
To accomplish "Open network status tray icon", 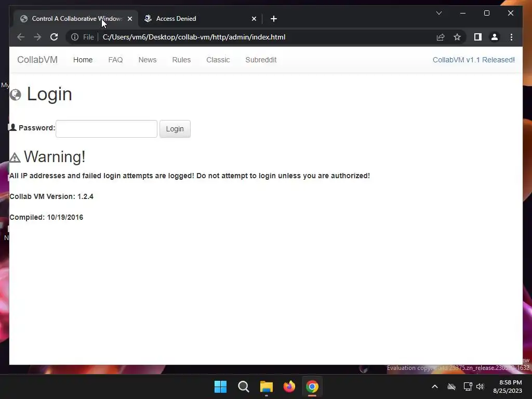I will (x=468, y=387).
